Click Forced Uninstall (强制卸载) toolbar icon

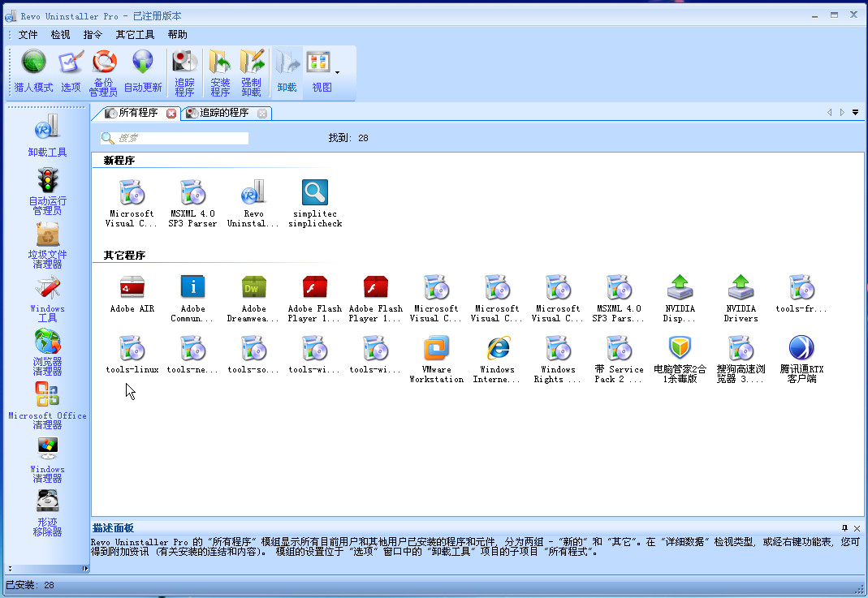(252, 72)
